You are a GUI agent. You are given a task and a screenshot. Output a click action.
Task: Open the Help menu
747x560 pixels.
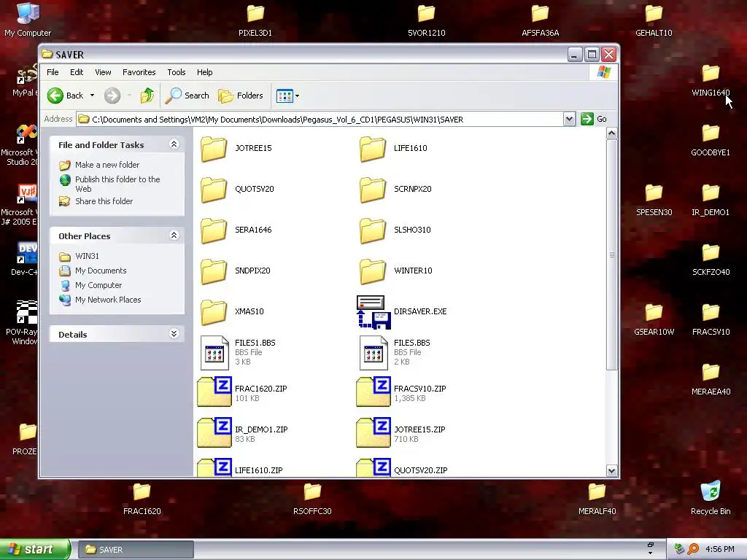[x=205, y=72]
